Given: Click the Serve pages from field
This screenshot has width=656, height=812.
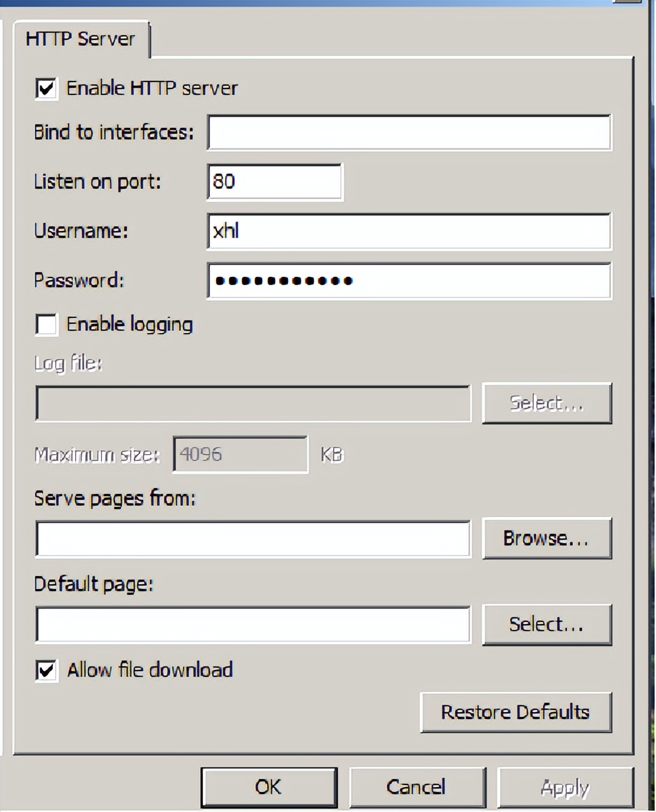Looking at the screenshot, I should (x=253, y=539).
